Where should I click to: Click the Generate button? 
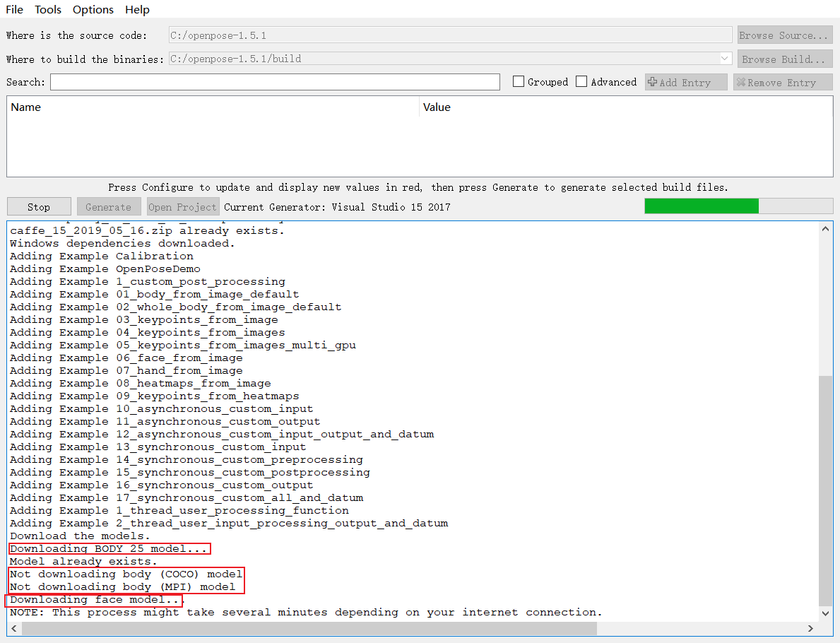point(109,207)
